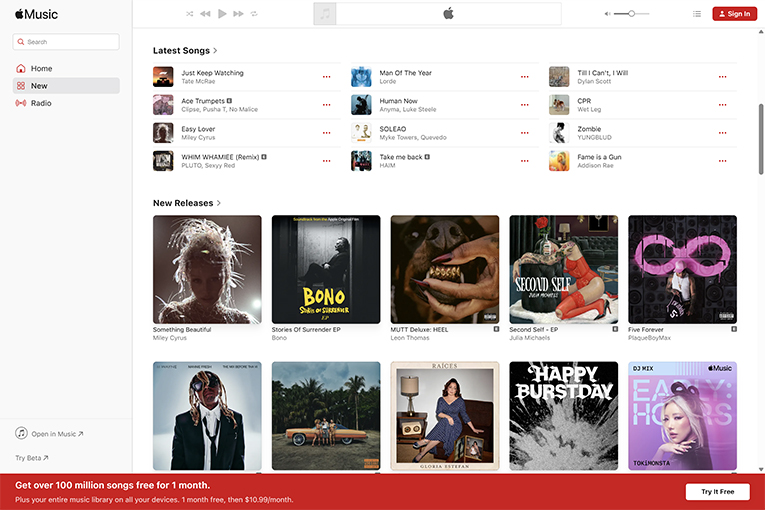Start playback with the play button
Image resolution: width=765 pixels, height=510 pixels.
click(x=222, y=14)
